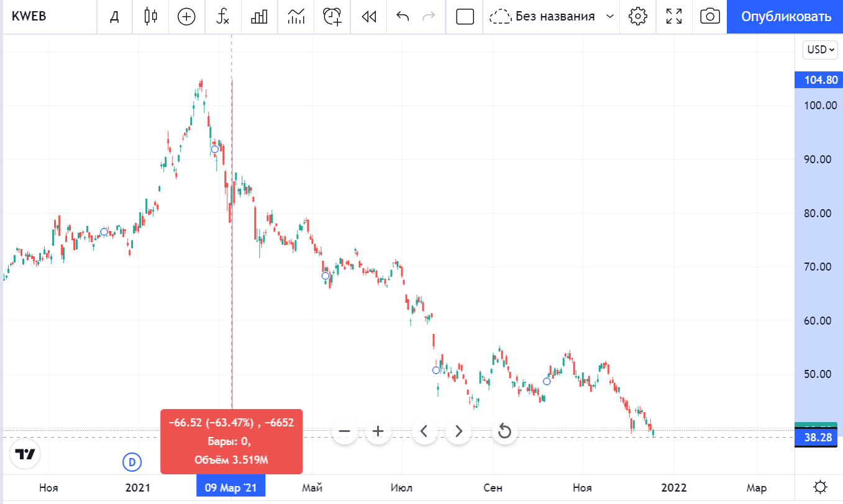Start bar replay with the rewind icon

(369, 17)
